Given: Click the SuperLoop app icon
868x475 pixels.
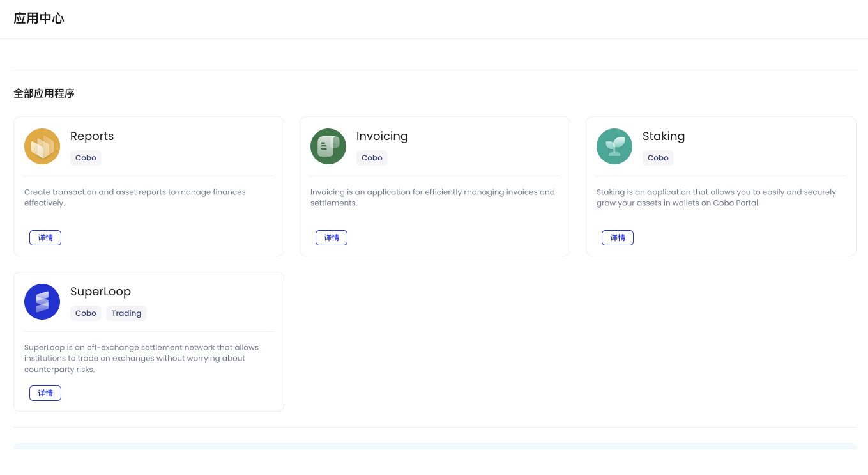Looking at the screenshot, I should 42,302.
